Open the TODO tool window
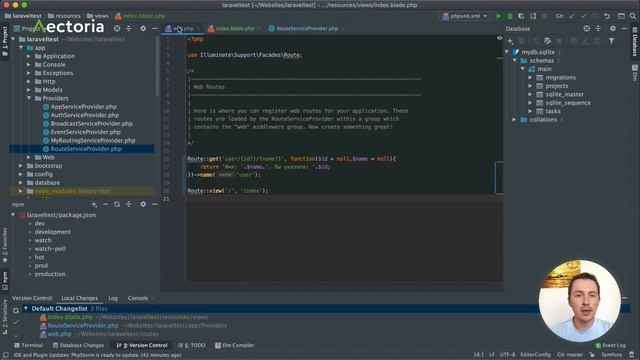640x360 pixels. [192, 345]
